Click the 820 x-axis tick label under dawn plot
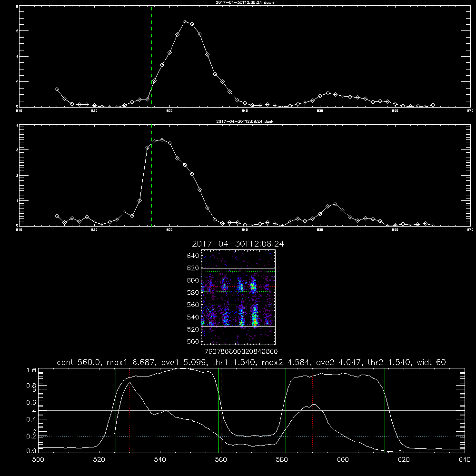This screenshot has width=476, height=476. pos(94,111)
